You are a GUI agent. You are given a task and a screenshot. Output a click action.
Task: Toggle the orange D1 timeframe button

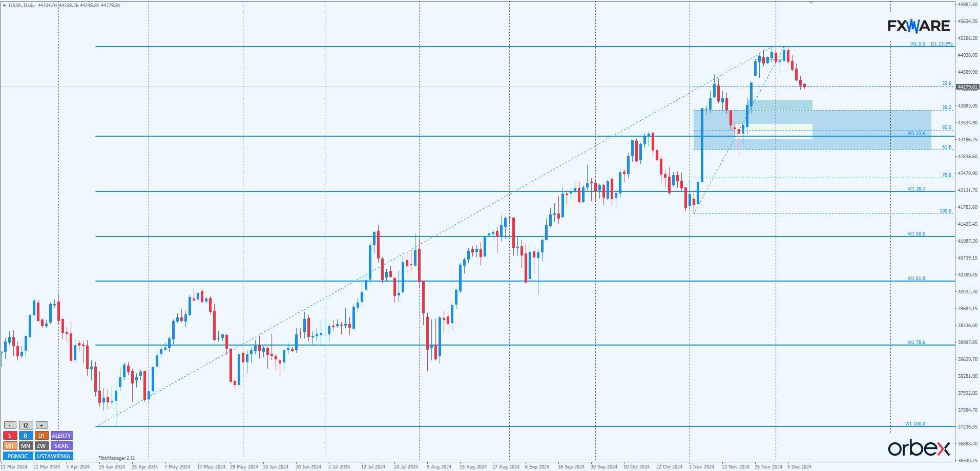(41, 436)
